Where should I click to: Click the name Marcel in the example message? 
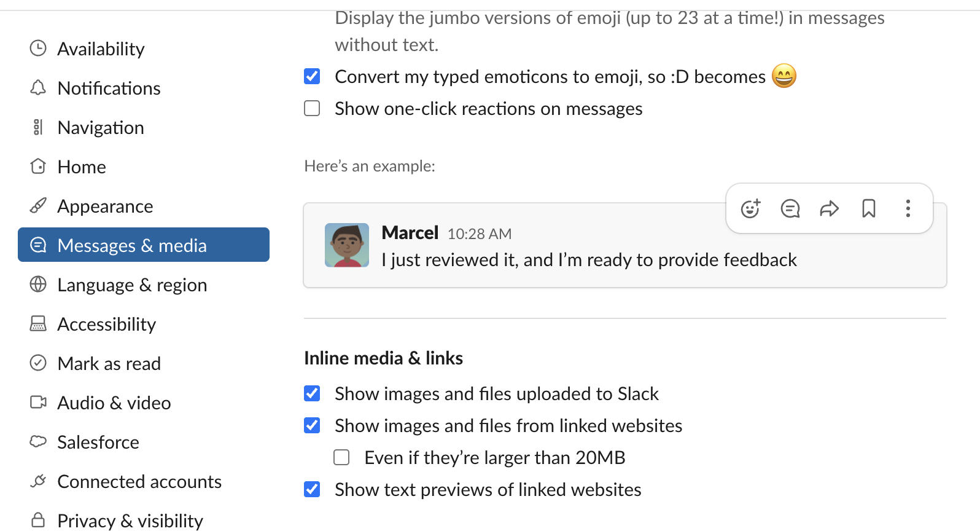[410, 233]
